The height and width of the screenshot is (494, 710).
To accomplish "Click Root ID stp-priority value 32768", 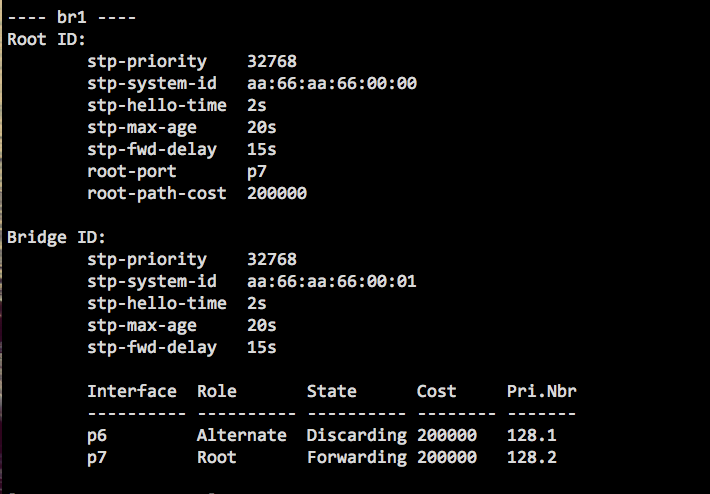I will (272, 61).
